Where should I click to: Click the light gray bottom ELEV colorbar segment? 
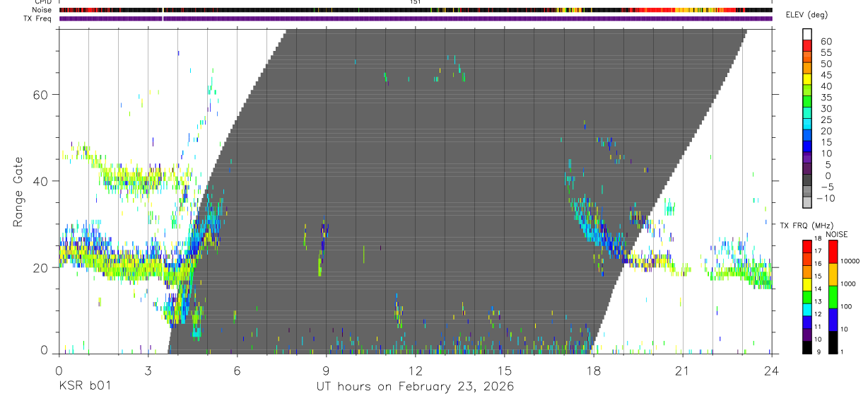(x=807, y=203)
